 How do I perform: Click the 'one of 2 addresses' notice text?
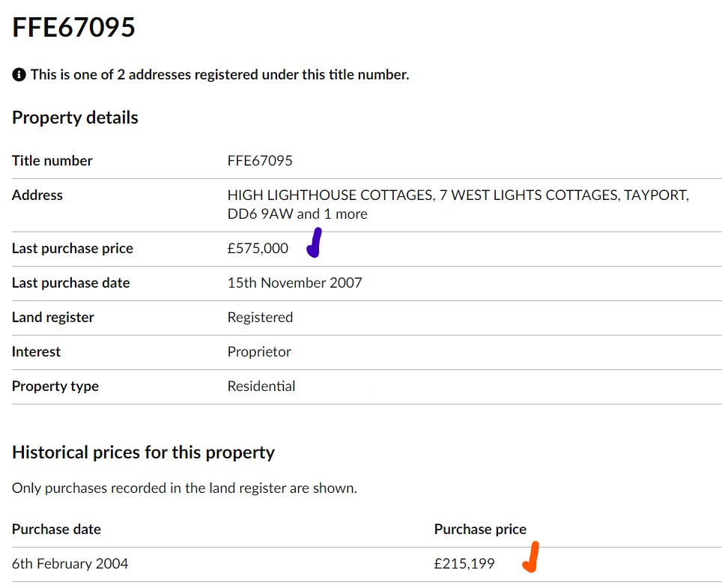coord(219,75)
